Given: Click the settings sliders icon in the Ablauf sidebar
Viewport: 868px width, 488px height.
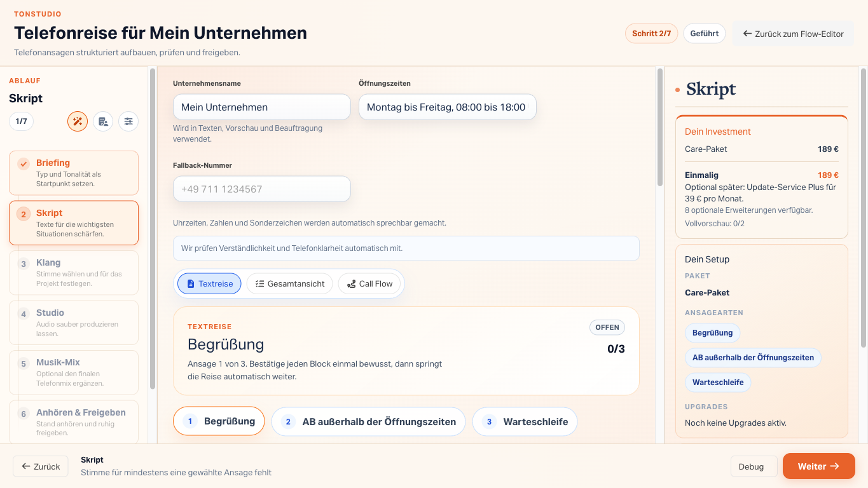Looking at the screenshot, I should pyautogui.click(x=128, y=121).
